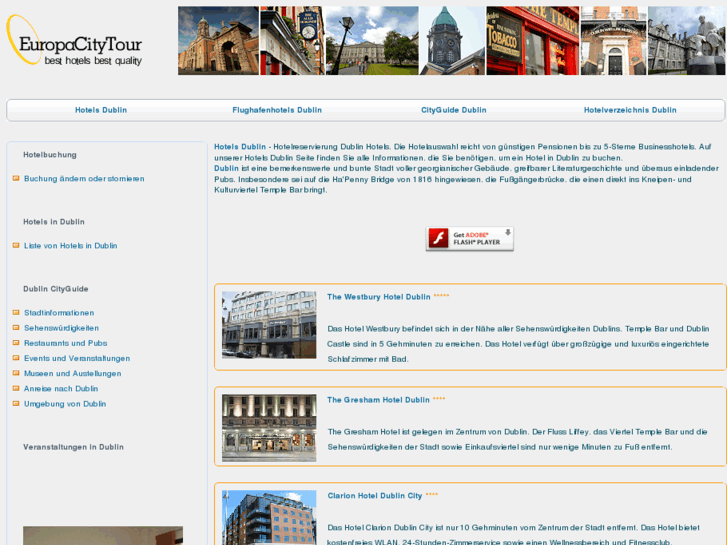The width and height of the screenshot is (727, 545).
Task: Click five-star rating of Westbury Hotel
Action: [x=441, y=295]
